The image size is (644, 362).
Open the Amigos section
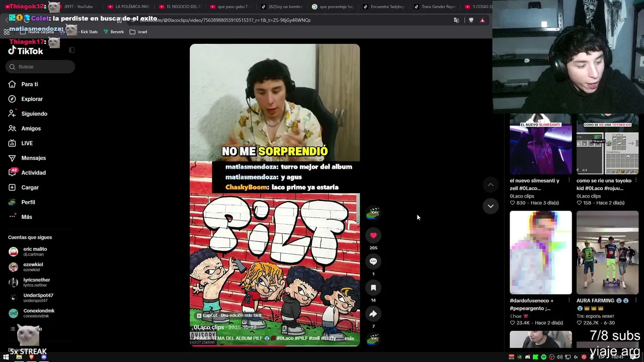[31, 129]
